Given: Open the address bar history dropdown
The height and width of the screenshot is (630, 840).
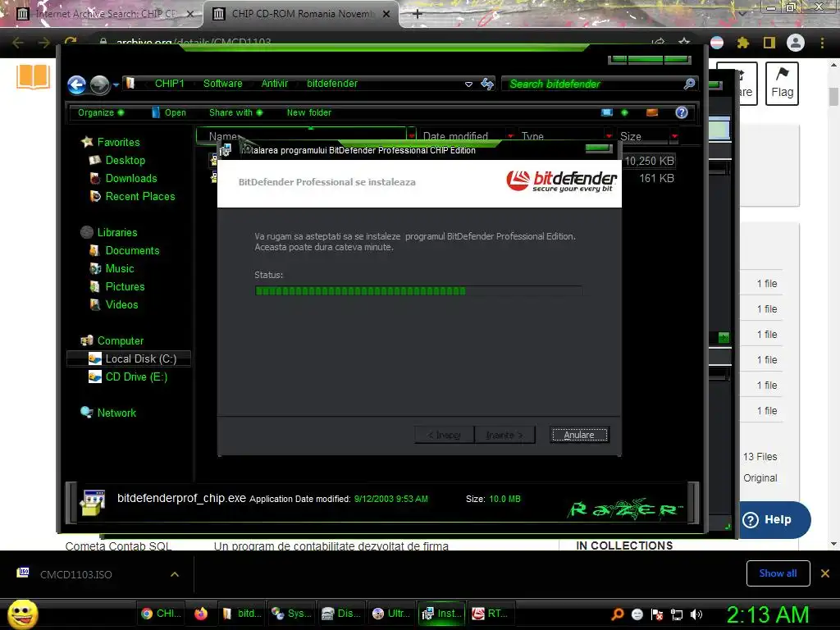Looking at the screenshot, I should (468, 84).
